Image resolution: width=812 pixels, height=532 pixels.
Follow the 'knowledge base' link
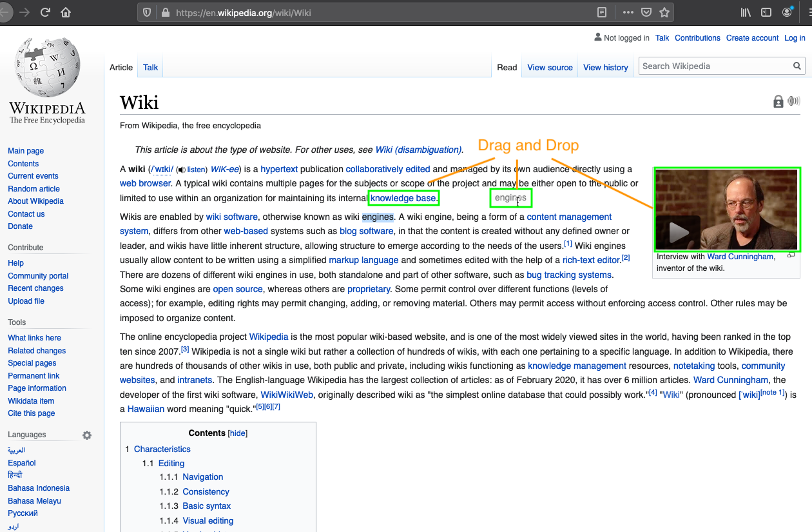tap(403, 198)
